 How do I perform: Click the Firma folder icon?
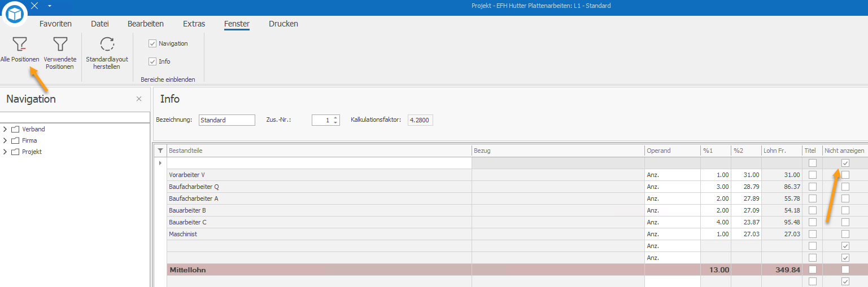15,140
